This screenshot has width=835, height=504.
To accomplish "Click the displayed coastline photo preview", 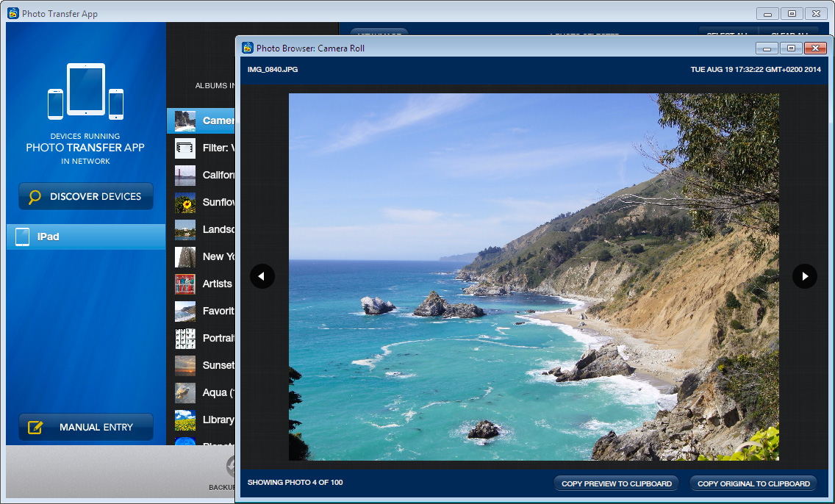I will click(534, 277).
